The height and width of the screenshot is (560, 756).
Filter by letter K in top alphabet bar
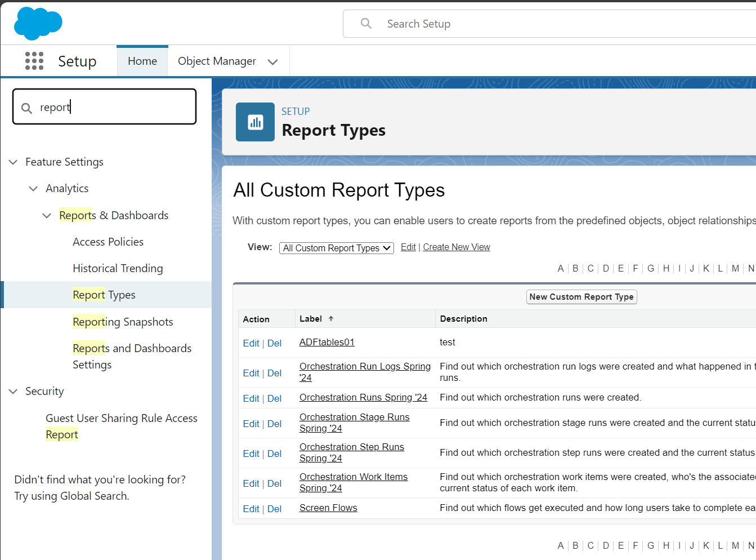(706, 268)
